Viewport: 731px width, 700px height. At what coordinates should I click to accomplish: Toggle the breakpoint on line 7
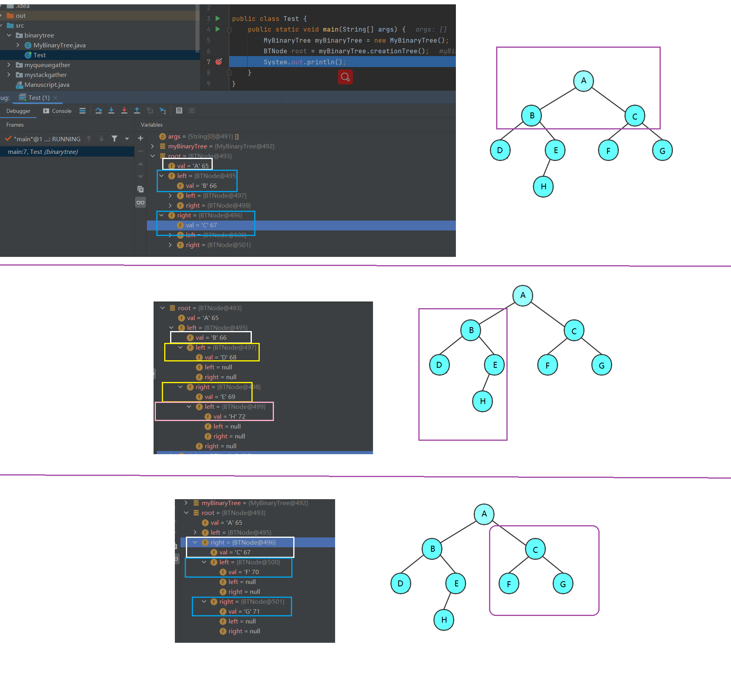[219, 62]
